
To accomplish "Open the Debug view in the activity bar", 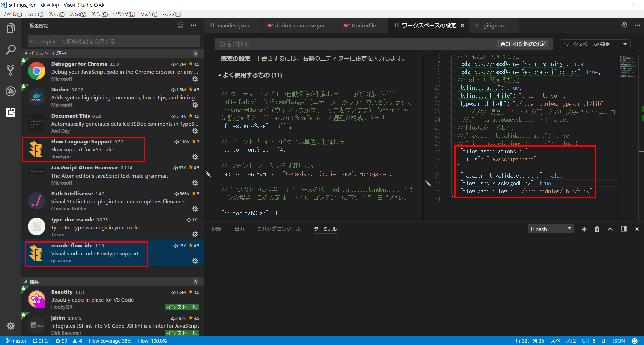I will (x=11, y=91).
